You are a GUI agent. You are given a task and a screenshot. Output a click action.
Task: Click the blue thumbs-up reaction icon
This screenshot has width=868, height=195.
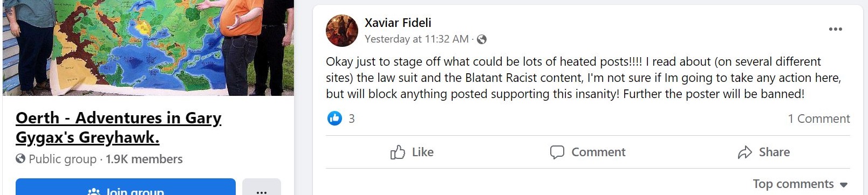click(x=334, y=118)
